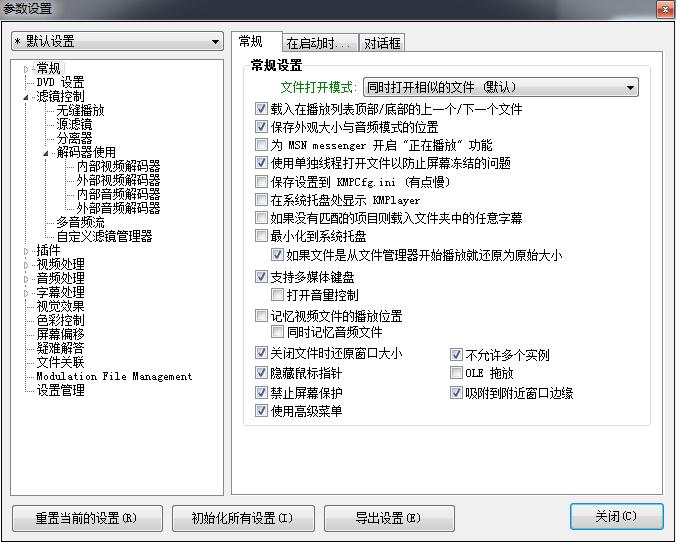Expand the 插件 tree node

(x=26, y=251)
